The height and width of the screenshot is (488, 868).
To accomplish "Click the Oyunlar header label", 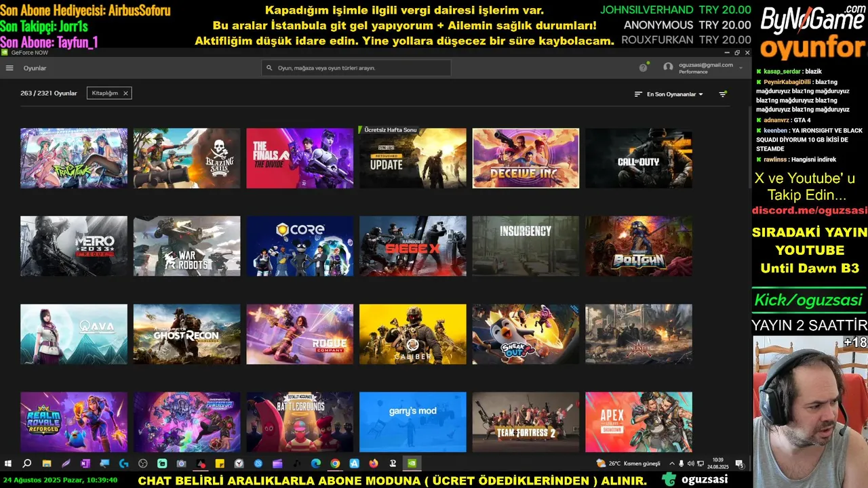I will 35,68.
